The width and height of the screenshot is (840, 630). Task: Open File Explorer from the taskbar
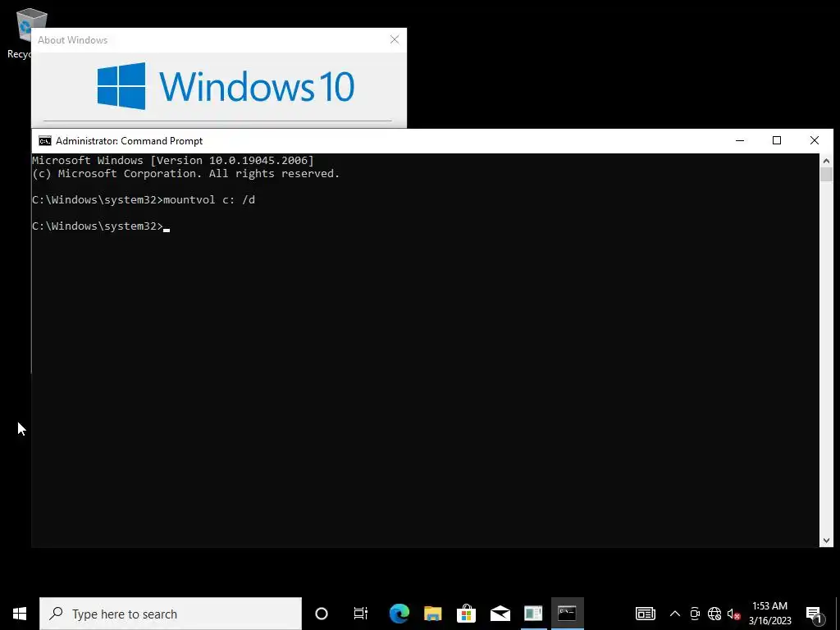coord(433,614)
